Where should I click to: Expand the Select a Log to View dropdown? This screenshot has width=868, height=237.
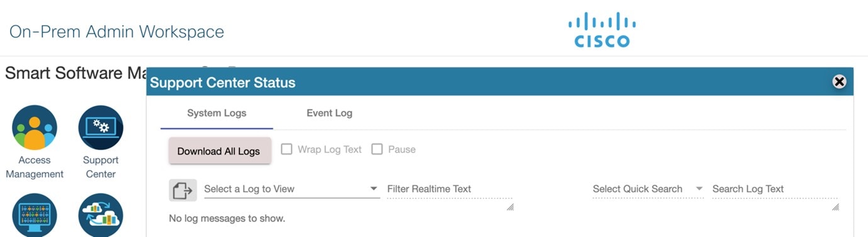tap(291, 188)
